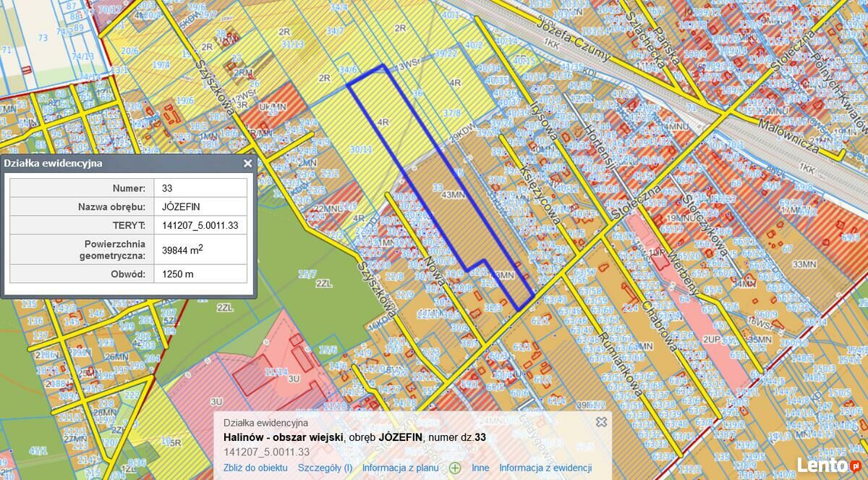Click the 'Malownicza' street label
The image size is (868, 480).
coord(790,135)
